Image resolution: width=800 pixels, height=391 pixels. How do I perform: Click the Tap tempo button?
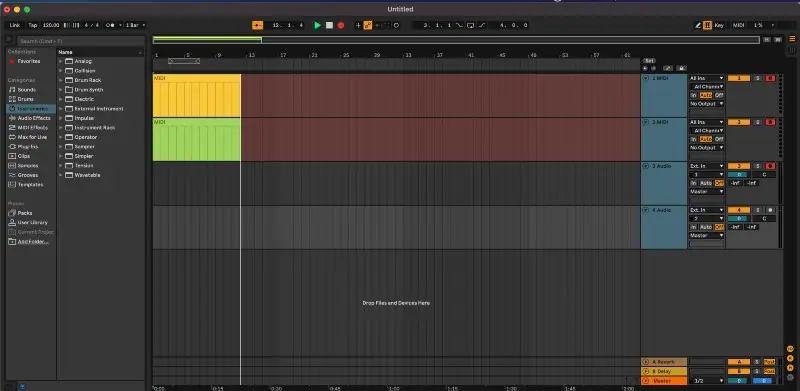(x=33, y=25)
